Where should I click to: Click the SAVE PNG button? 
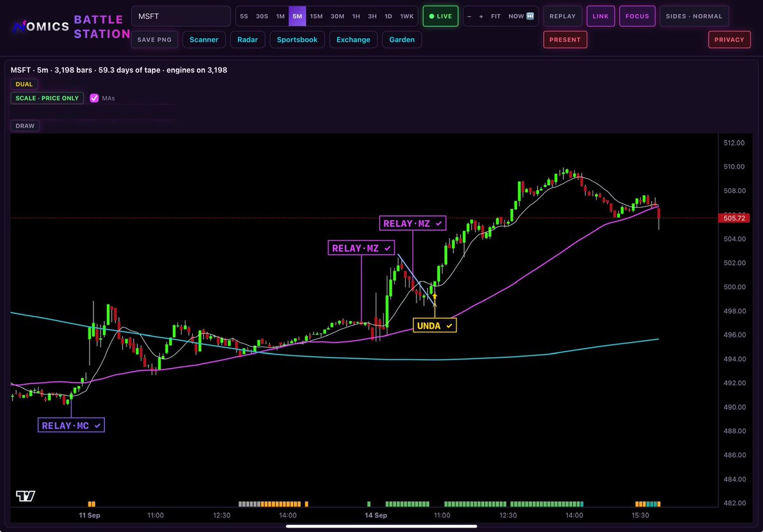coord(155,39)
